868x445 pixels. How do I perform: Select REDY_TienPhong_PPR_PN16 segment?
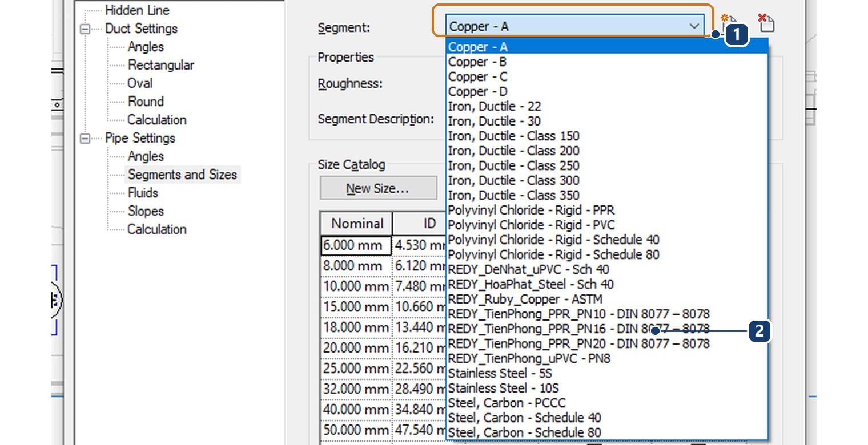point(607,329)
